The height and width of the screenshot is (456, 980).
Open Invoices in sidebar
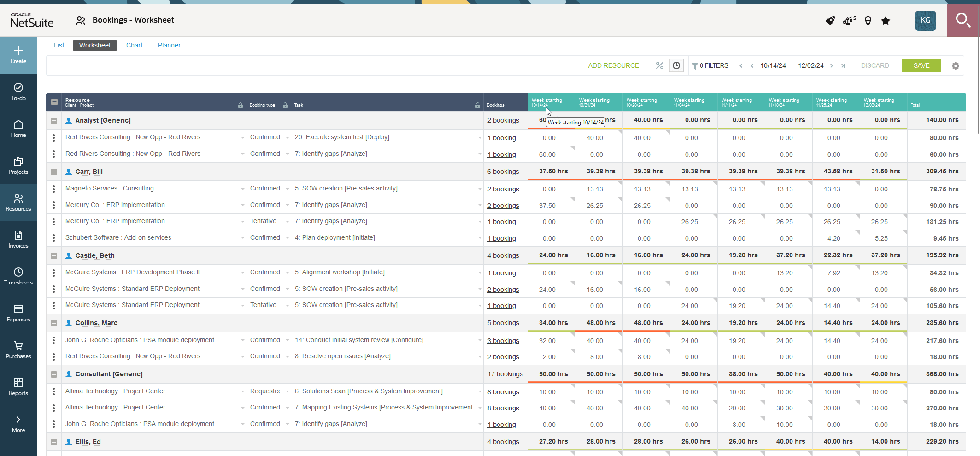pos(18,240)
